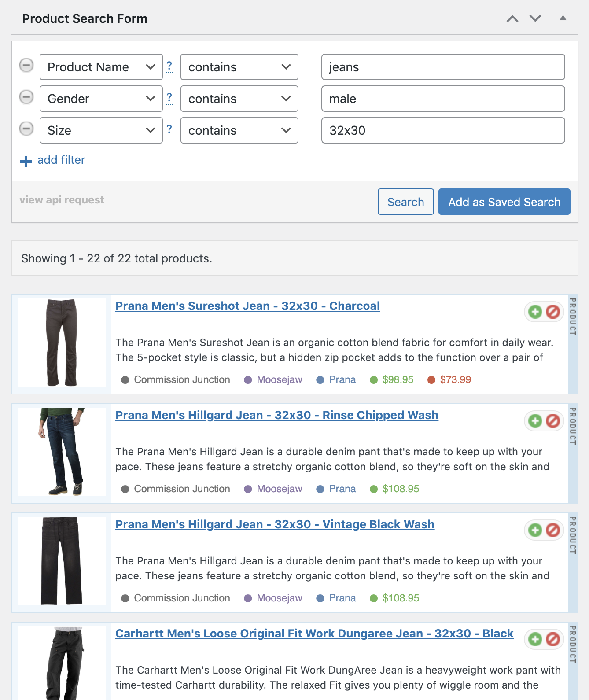Add Carhartt Dungaree Jean Black product

point(535,639)
